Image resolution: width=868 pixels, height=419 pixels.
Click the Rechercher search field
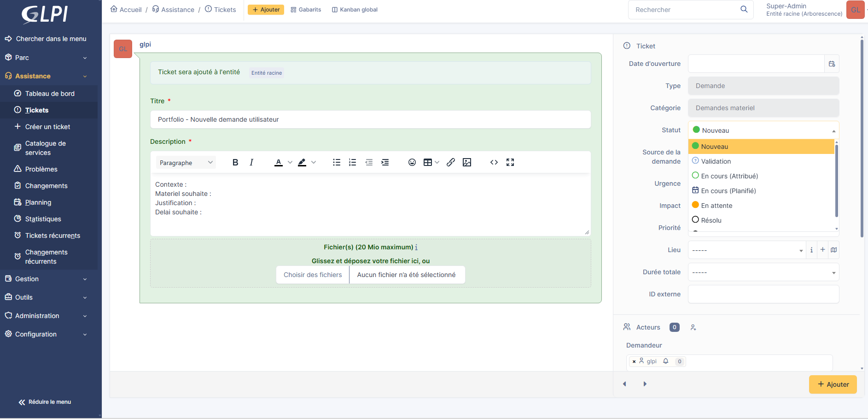click(x=682, y=9)
